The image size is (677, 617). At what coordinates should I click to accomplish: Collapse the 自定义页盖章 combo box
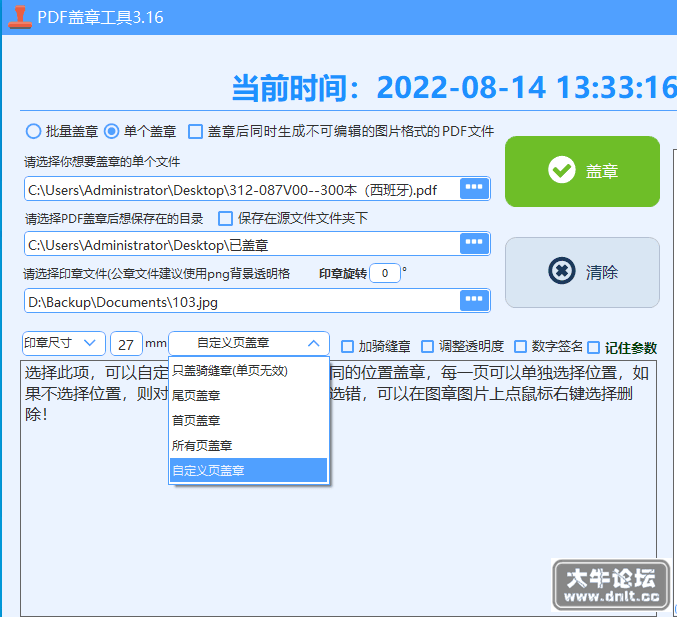pyautogui.click(x=249, y=343)
